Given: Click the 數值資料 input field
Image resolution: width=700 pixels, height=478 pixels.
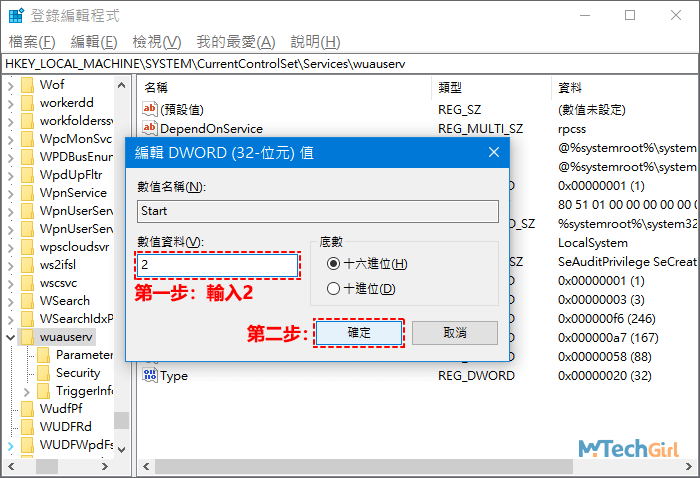Looking at the screenshot, I should tap(218, 265).
